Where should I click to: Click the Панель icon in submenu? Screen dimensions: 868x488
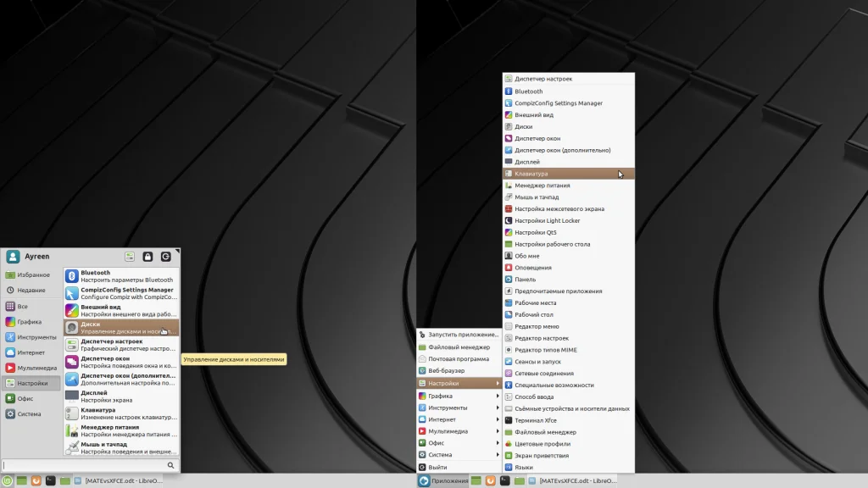pyautogui.click(x=509, y=280)
